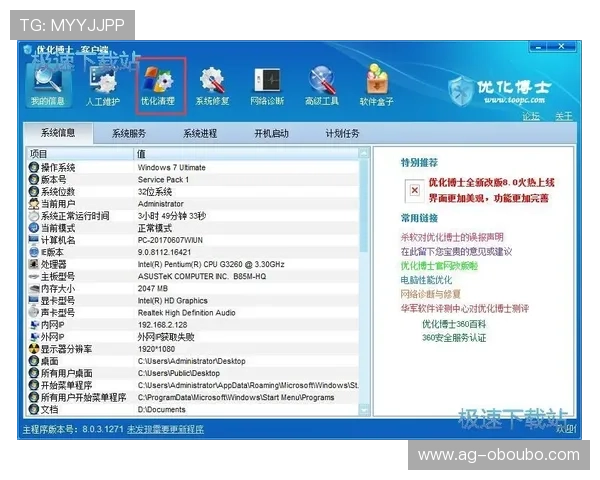Select the Service Pack 1 value
The image size is (600, 480).
163,180
